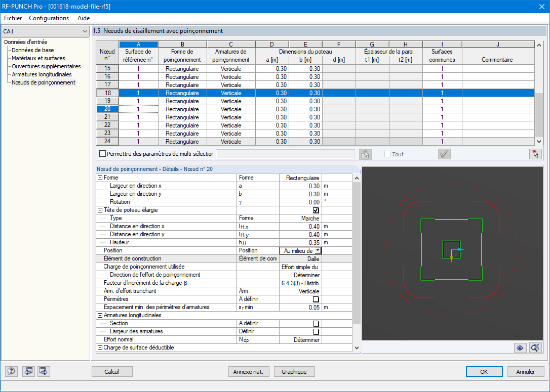Click details panel scrollbar down arrow
Screen dimensions: 550x392
[x=357, y=348]
